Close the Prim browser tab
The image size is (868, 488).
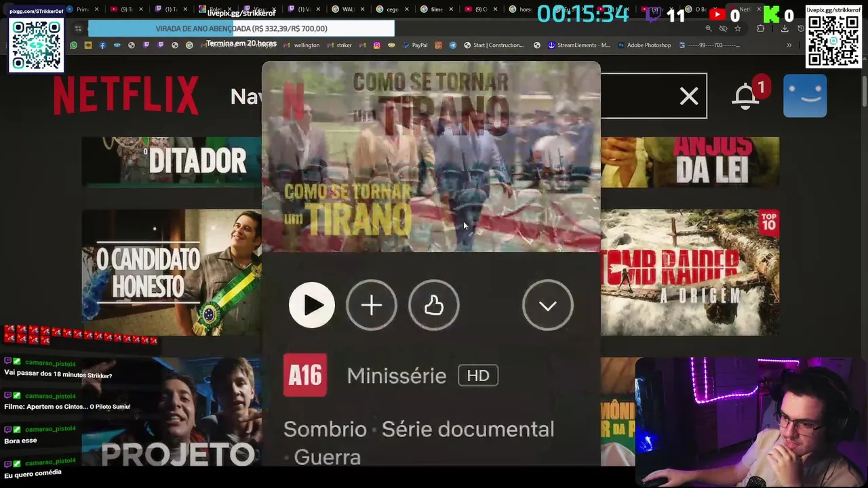(96, 9)
